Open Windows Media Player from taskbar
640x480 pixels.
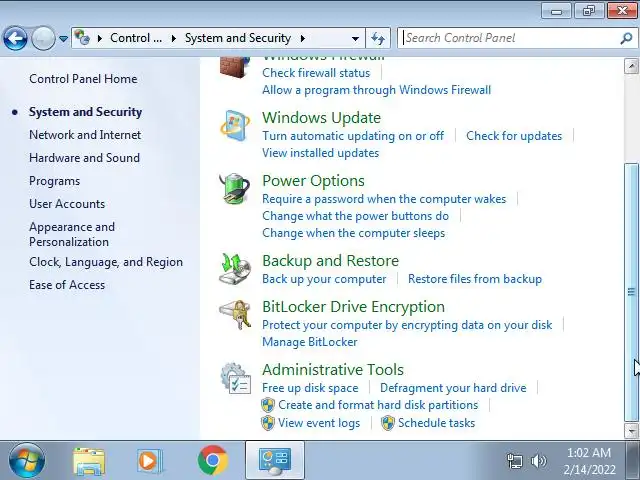(150, 461)
